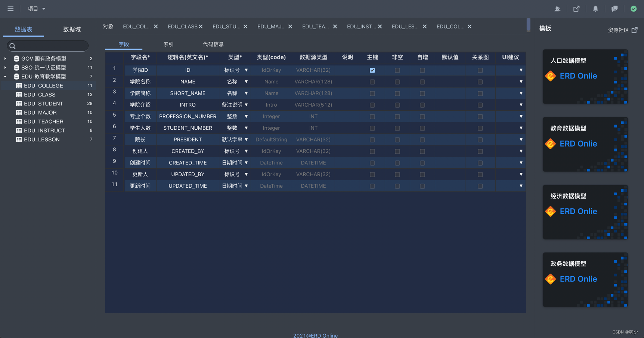Open 项目 project dropdown
Screen dimensions: 644x338
[x=37, y=9]
